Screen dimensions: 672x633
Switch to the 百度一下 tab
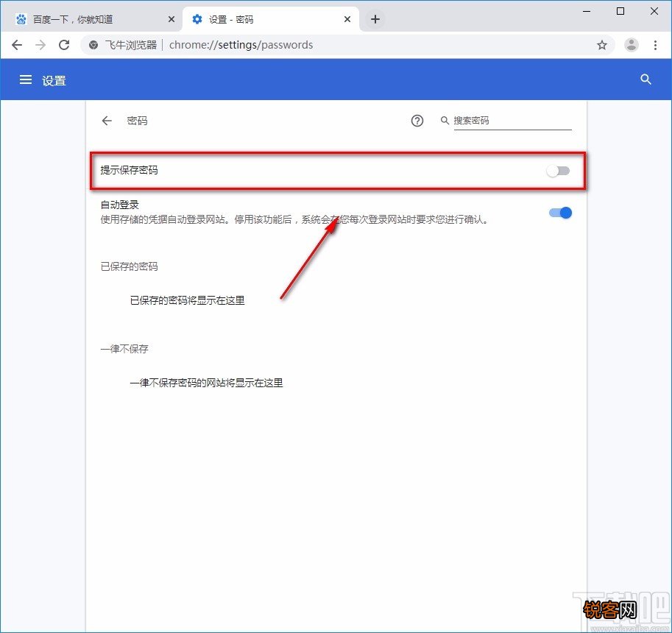click(88, 18)
